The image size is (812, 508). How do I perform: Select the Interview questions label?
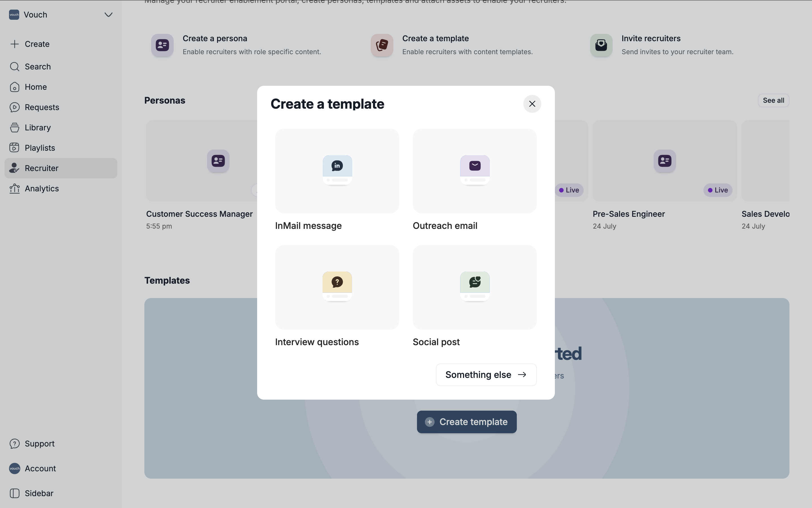pyautogui.click(x=317, y=342)
